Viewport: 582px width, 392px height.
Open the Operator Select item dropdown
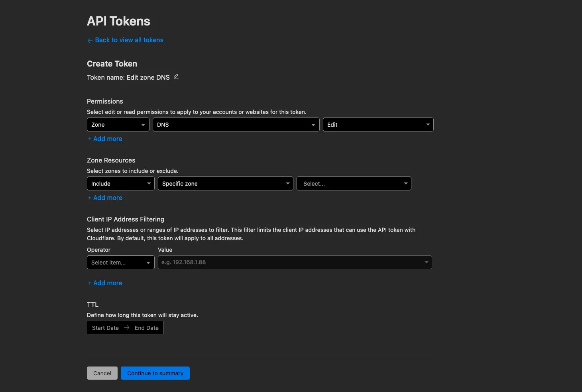tap(120, 263)
